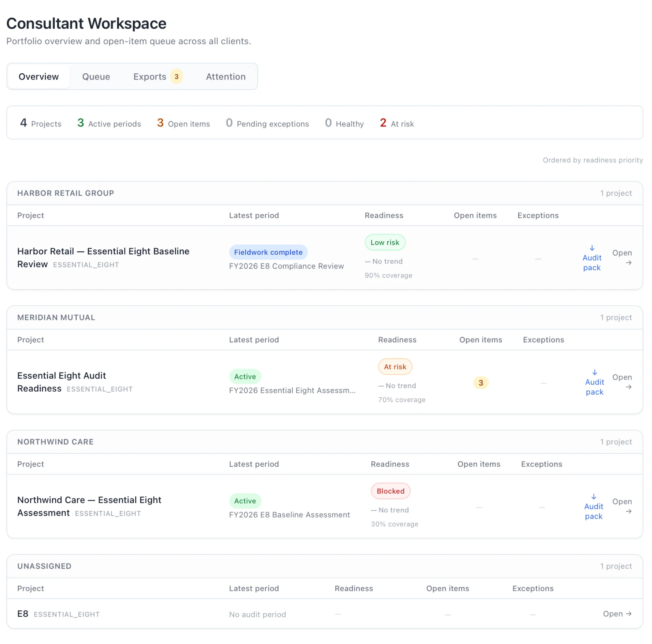Click the 90% coverage text
The height and width of the screenshot is (644, 652).
point(388,275)
